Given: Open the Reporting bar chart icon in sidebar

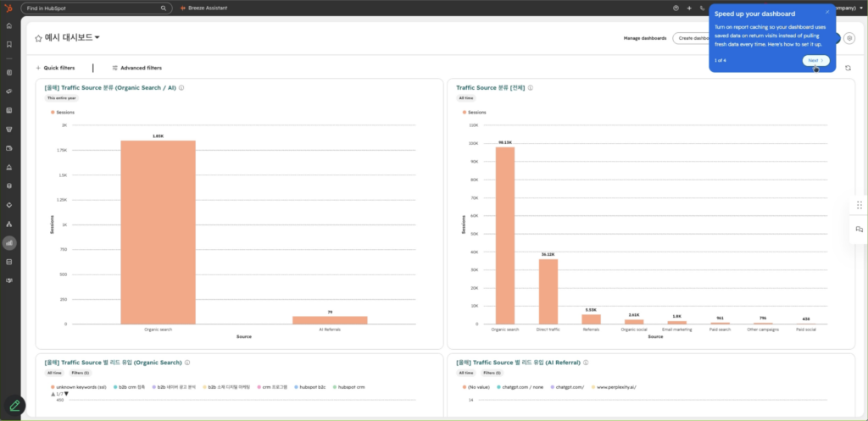Looking at the screenshot, I should [x=9, y=243].
